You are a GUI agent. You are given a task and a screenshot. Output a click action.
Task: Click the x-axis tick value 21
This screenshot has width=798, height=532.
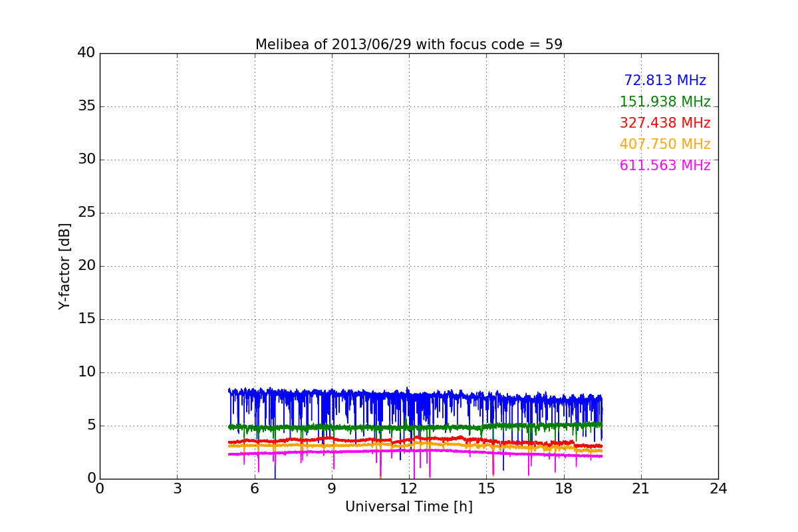click(641, 489)
